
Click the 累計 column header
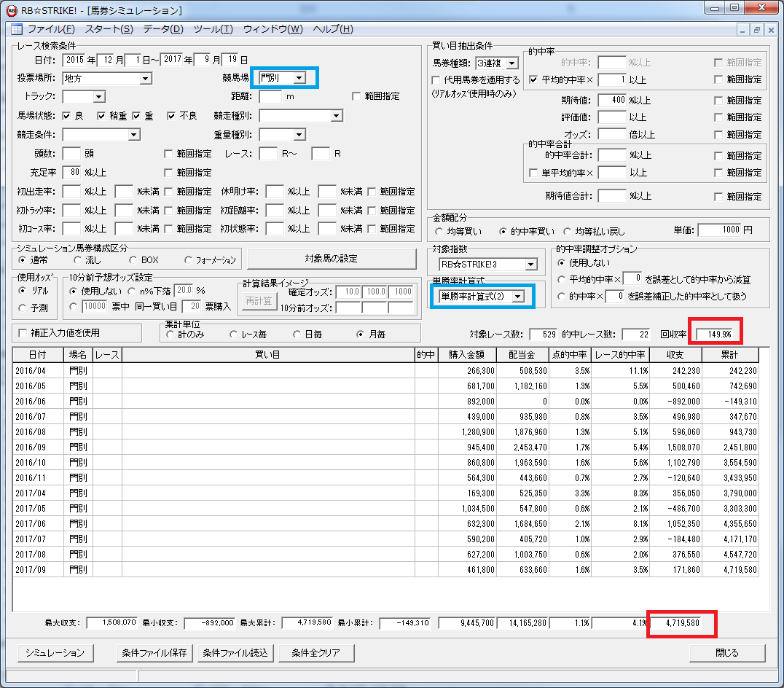(x=730, y=355)
